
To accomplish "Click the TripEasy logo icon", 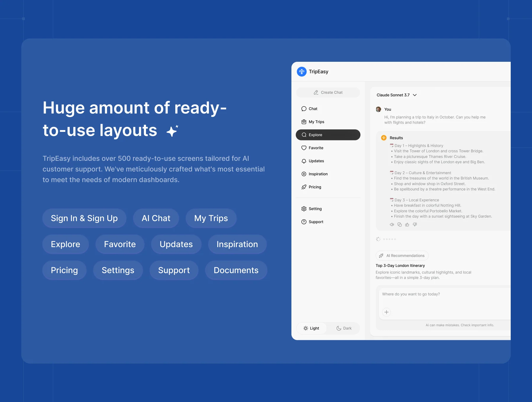I will coord(301,72).
